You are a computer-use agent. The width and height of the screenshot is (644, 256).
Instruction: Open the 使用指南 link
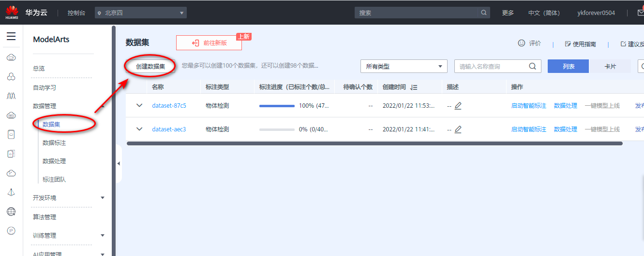(581, 44)
